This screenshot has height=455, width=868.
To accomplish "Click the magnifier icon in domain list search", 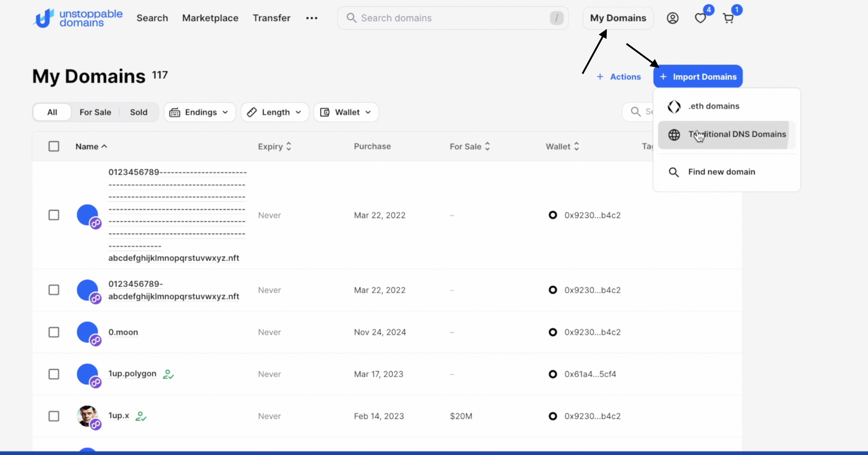I will [635, 112].
